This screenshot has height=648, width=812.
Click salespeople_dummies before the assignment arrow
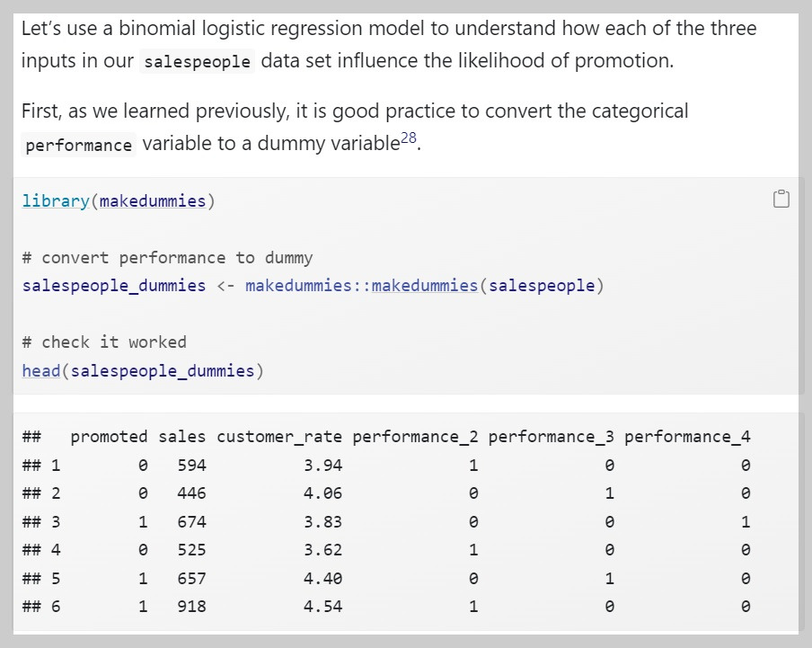pos(114,286)
